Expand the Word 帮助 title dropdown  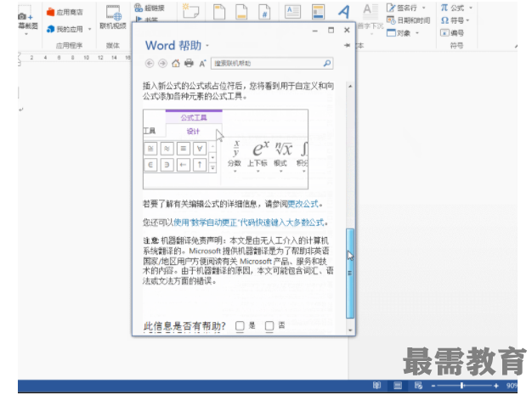coord(207,46)
